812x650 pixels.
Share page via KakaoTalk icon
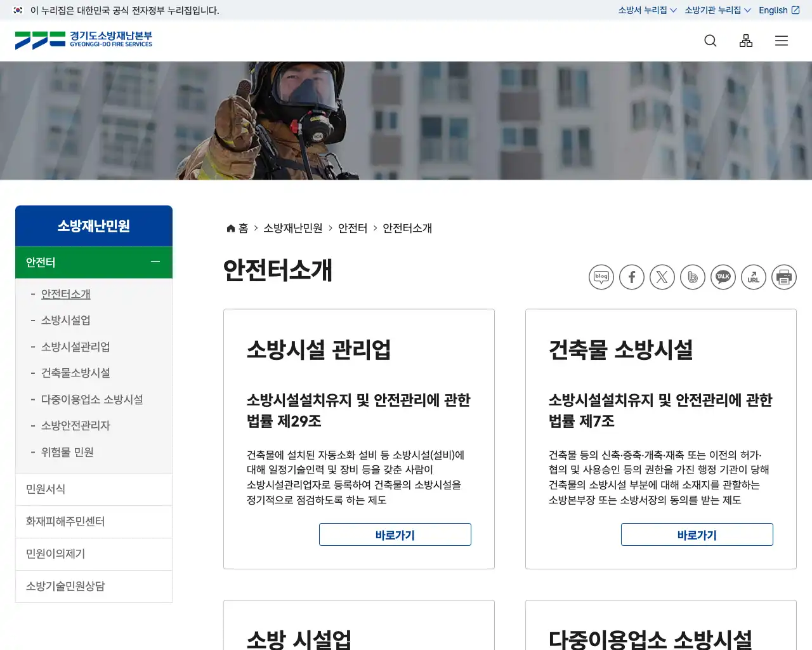[x=723, y=277]
